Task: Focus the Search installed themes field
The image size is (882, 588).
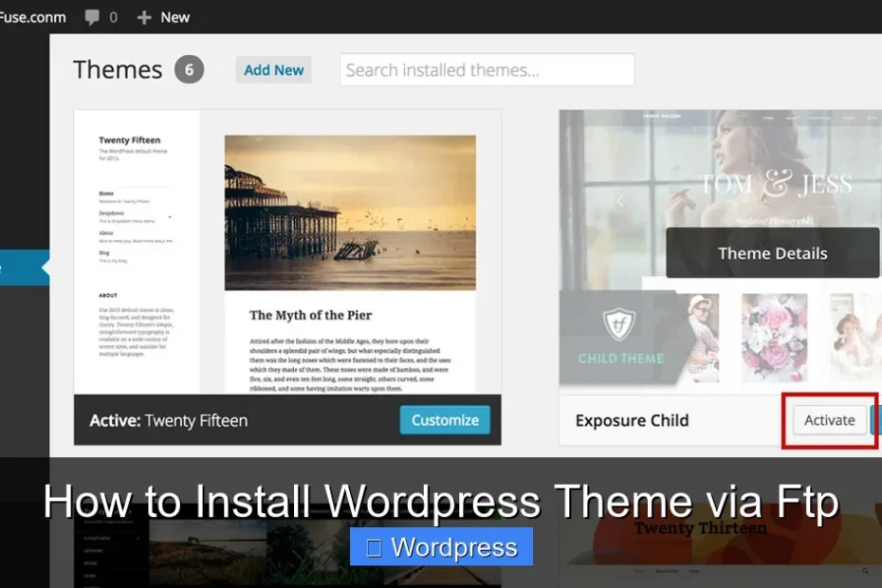Action: [487, 70]
